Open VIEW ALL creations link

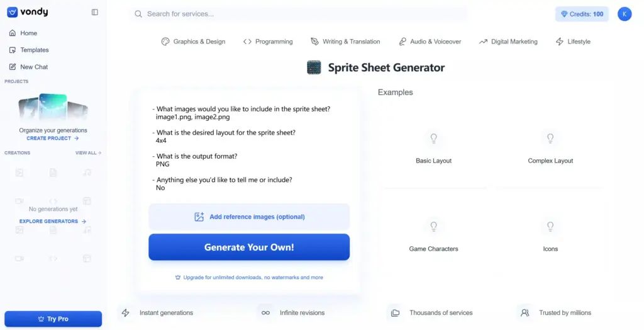point(88,152)
